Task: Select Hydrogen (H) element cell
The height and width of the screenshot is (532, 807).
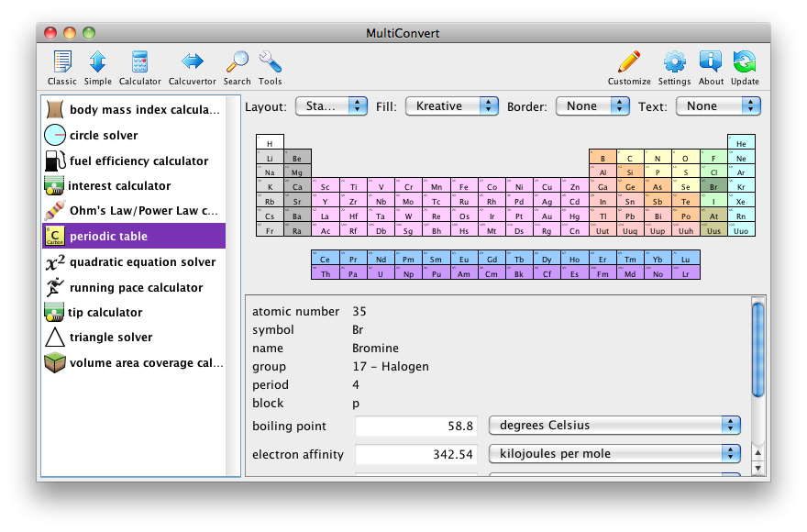Action: tap(270, 142)
